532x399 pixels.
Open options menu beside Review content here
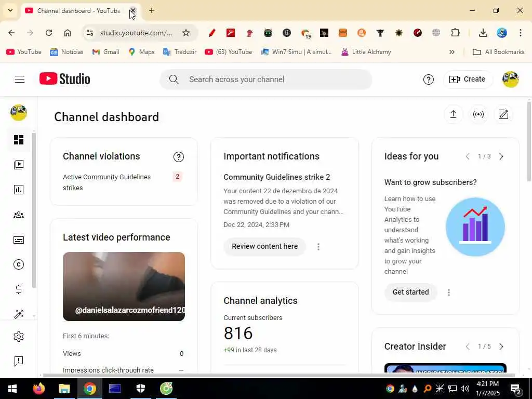(318, 247)
